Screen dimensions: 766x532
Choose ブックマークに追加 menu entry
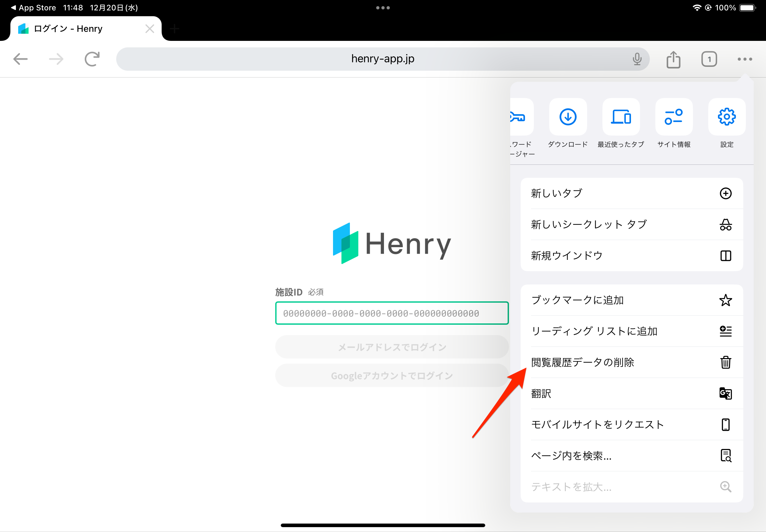coord(631,300)
